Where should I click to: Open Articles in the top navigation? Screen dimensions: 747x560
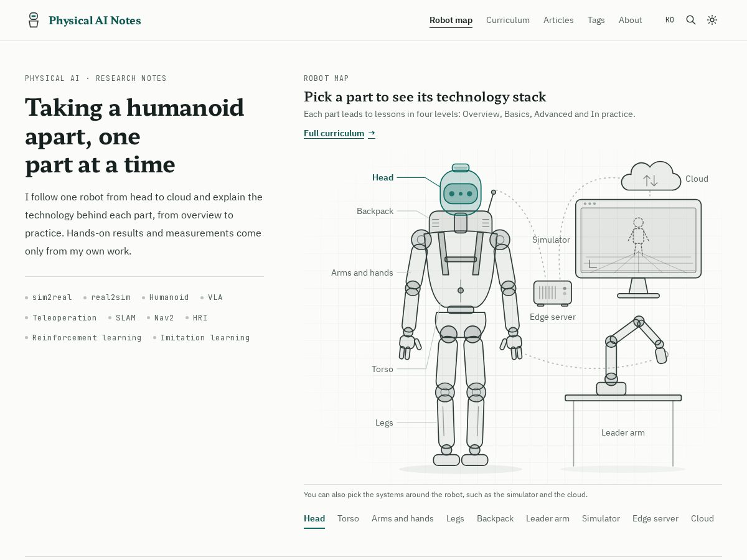[x=558, y=20]
